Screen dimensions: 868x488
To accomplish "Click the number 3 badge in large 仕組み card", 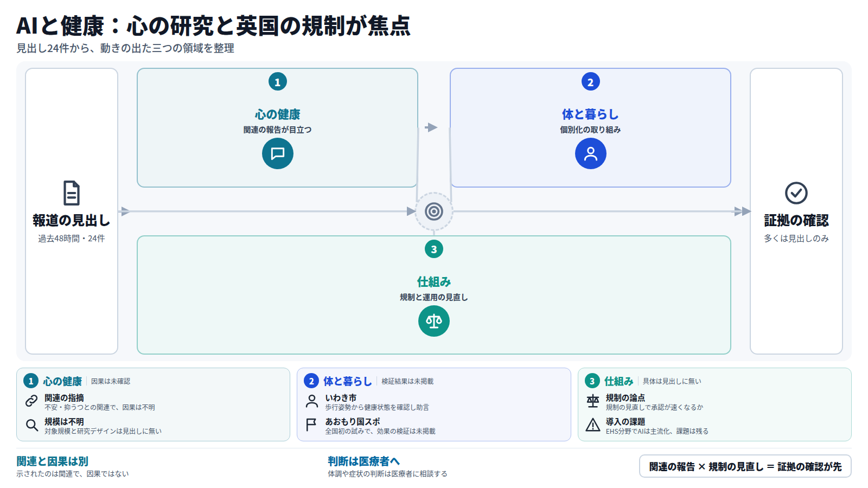I will click(434, 249).
